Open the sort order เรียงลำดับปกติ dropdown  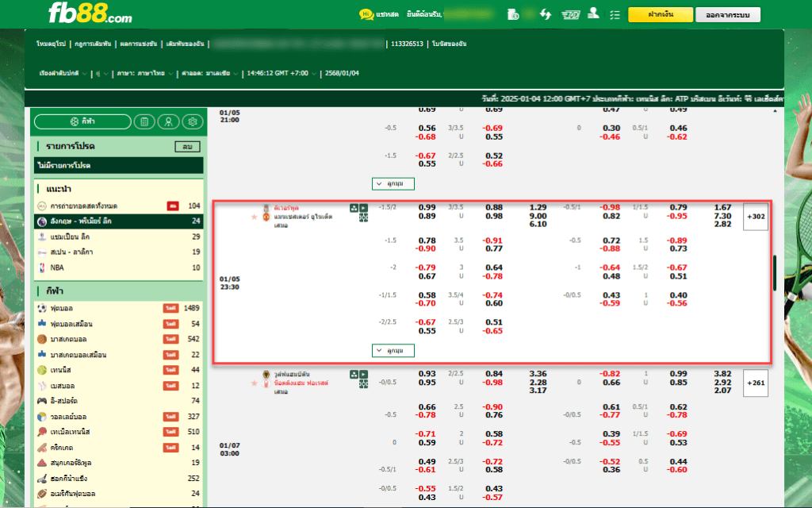click(63, 74)
